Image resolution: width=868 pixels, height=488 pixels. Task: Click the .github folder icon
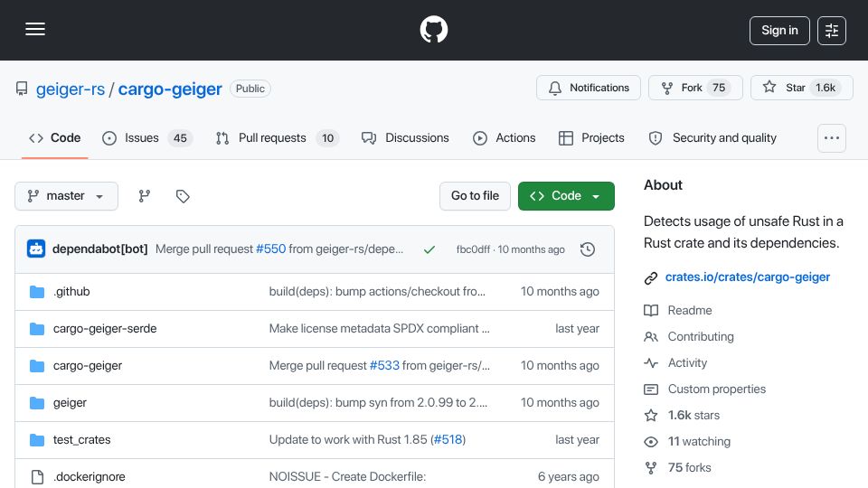point(37,292)
